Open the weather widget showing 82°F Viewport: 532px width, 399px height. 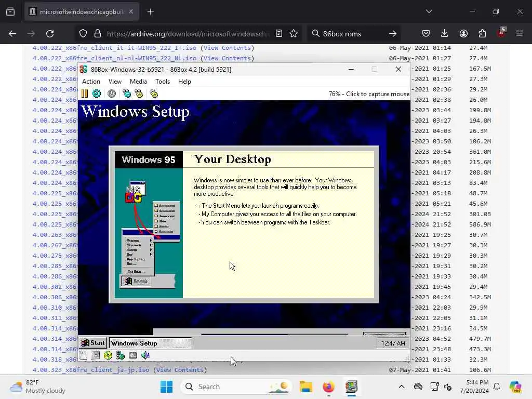click(x=37, y=387)
